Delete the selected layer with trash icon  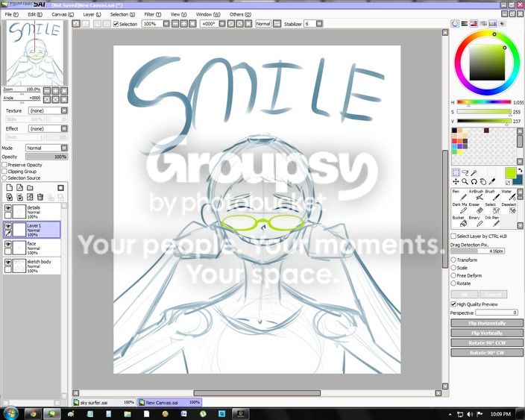[40, 197]
